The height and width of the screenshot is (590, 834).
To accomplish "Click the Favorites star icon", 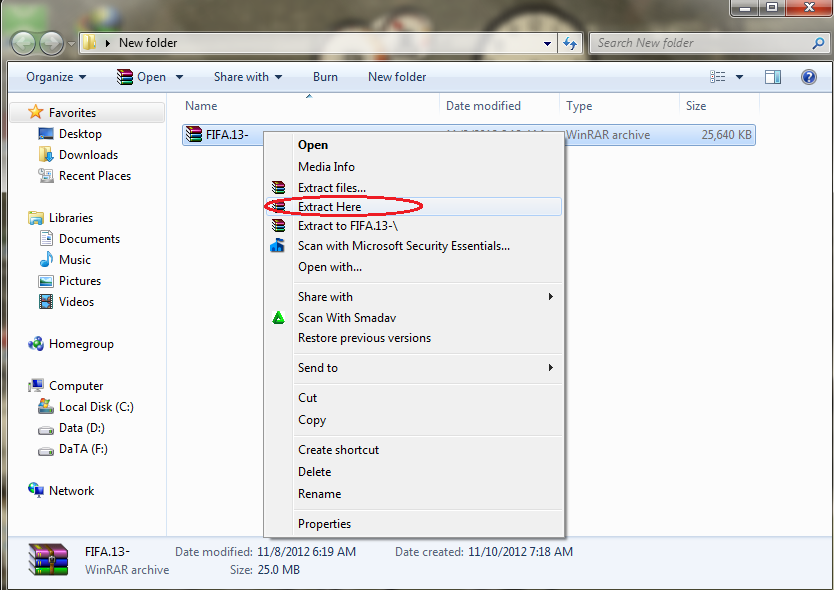I will coord(36,112).
